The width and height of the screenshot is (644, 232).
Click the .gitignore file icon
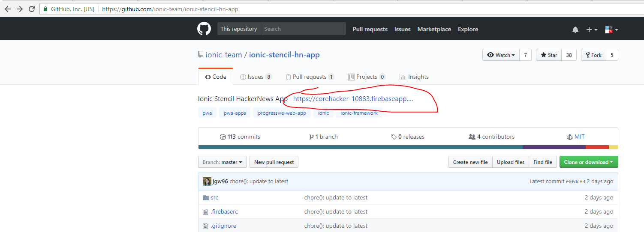(205, 226)
